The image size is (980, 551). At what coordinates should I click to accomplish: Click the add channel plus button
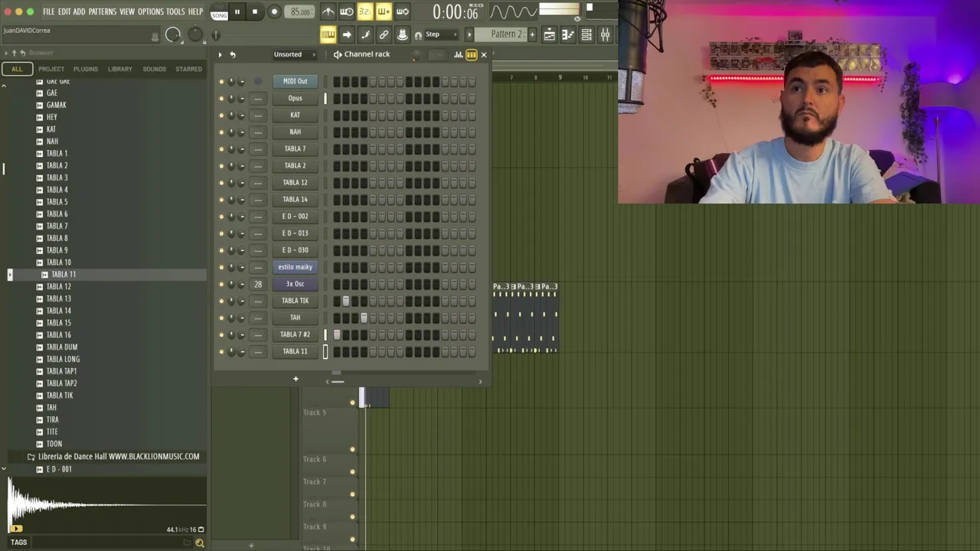pyautogui.click(x=296, y=379)
